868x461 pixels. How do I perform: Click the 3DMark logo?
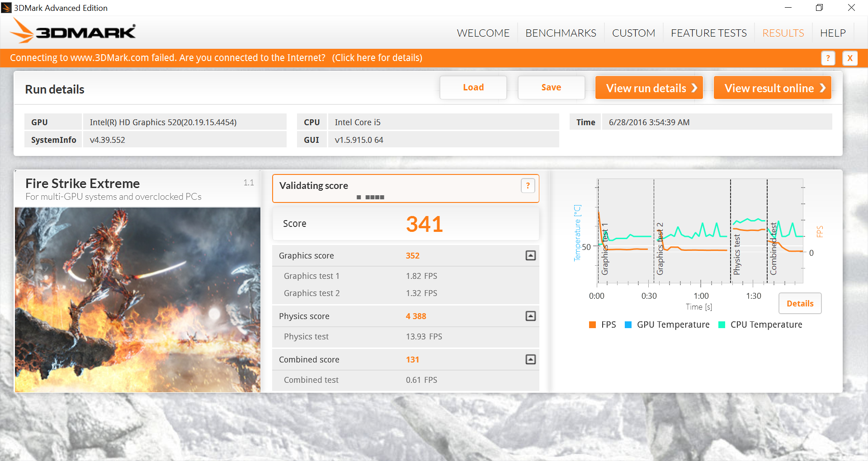[x=73, y=31]
